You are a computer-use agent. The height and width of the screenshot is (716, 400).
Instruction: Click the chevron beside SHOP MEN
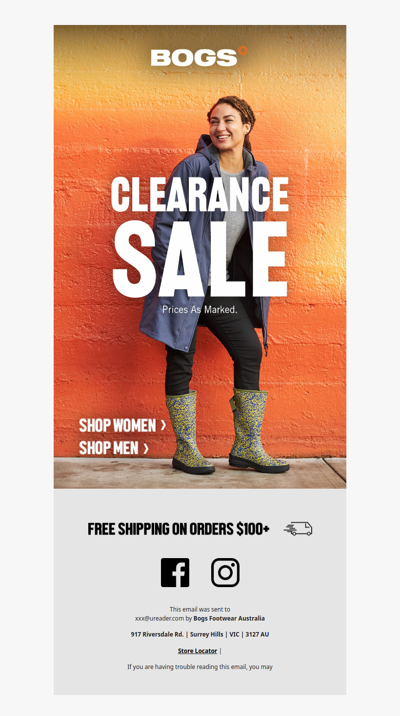(x=146, y=448)
